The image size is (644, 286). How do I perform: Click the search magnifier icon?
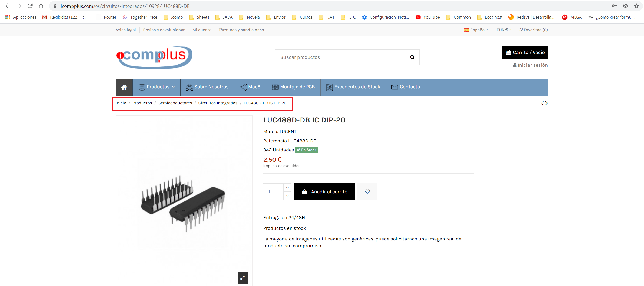click(413, 57)
